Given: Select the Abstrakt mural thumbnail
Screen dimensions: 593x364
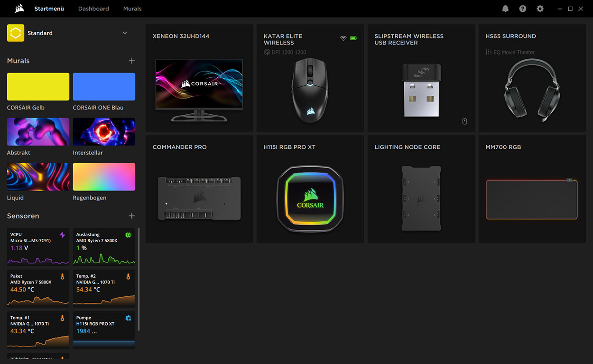Looking at the screenshot, I should [x=38, y=132].
